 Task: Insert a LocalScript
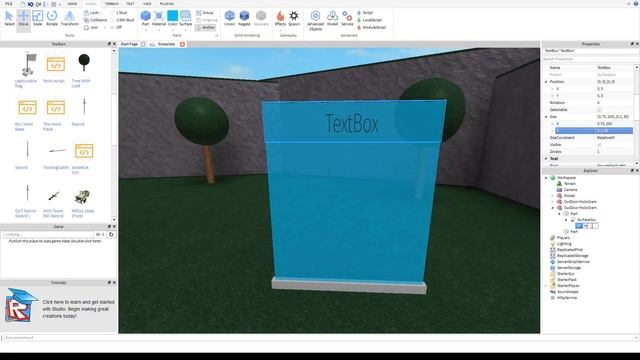coord(369,20)
